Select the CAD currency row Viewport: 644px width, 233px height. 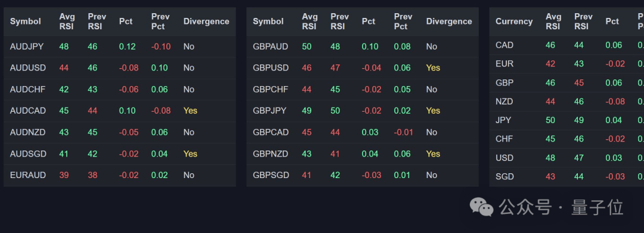pos(567,45)
